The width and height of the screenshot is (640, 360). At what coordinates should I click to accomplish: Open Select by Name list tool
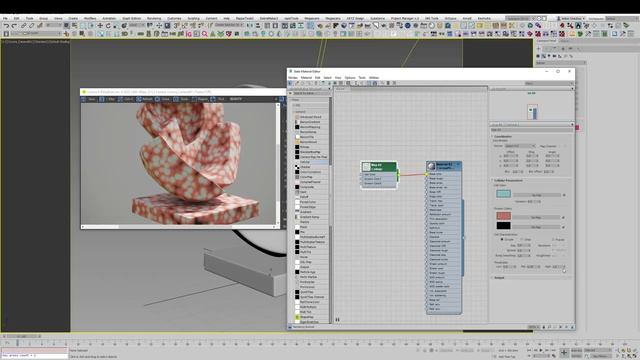74,25
